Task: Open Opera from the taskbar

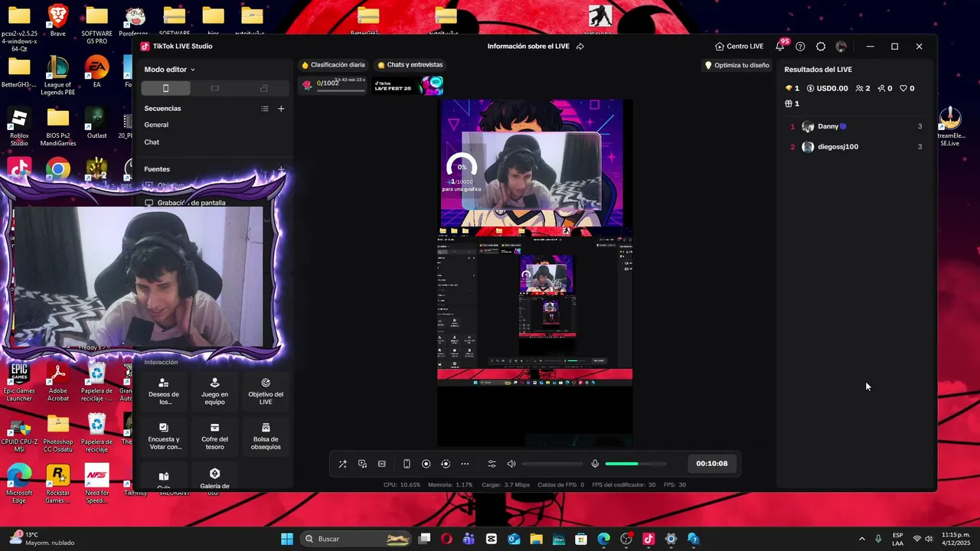Action: coord(446,539)
